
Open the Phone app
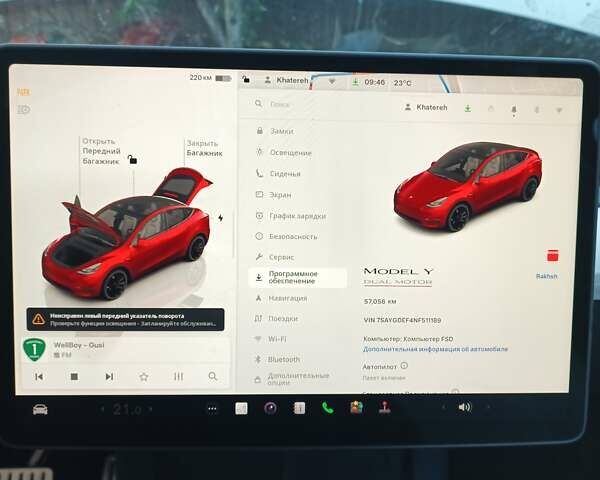click(x=328, y=408)
